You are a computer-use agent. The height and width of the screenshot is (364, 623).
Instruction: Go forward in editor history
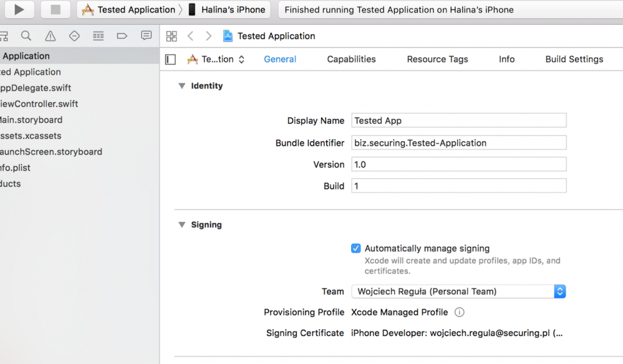[x=209, y=36]
